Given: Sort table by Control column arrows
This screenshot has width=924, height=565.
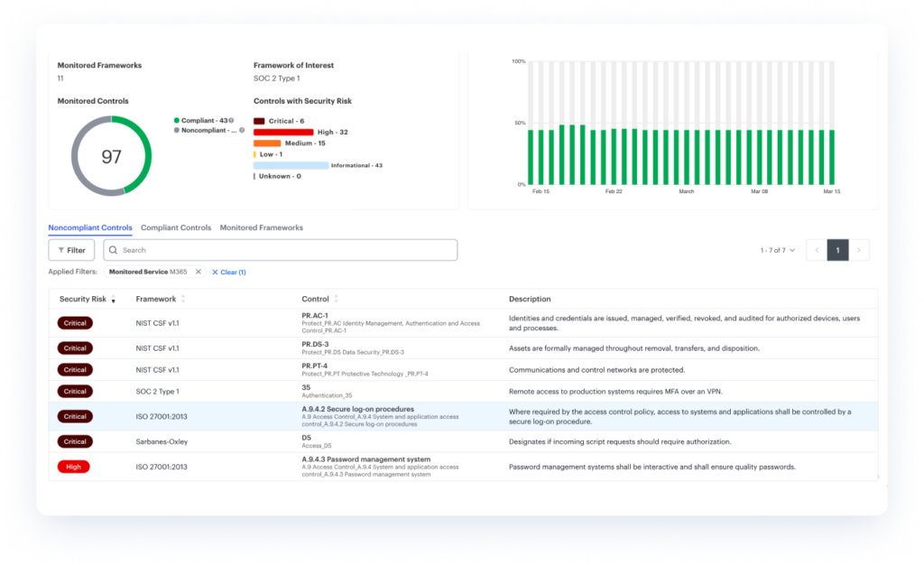Looking at the screenshot, I should [336, 299].
